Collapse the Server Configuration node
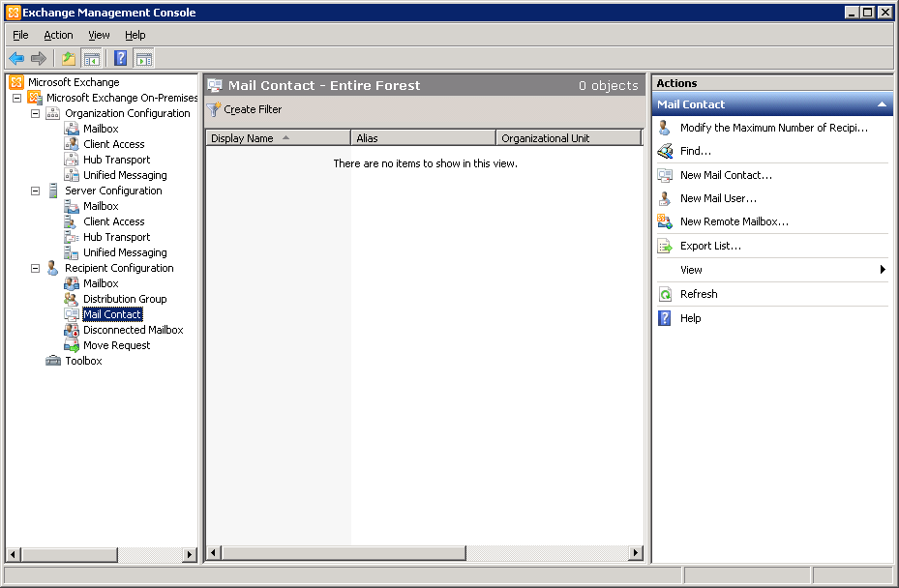Viewport: 899px width, 588px height. 35,191
